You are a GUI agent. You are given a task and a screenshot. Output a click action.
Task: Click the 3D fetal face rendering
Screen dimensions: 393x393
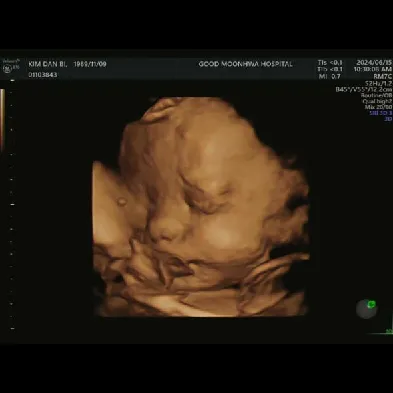click(201, 207)
